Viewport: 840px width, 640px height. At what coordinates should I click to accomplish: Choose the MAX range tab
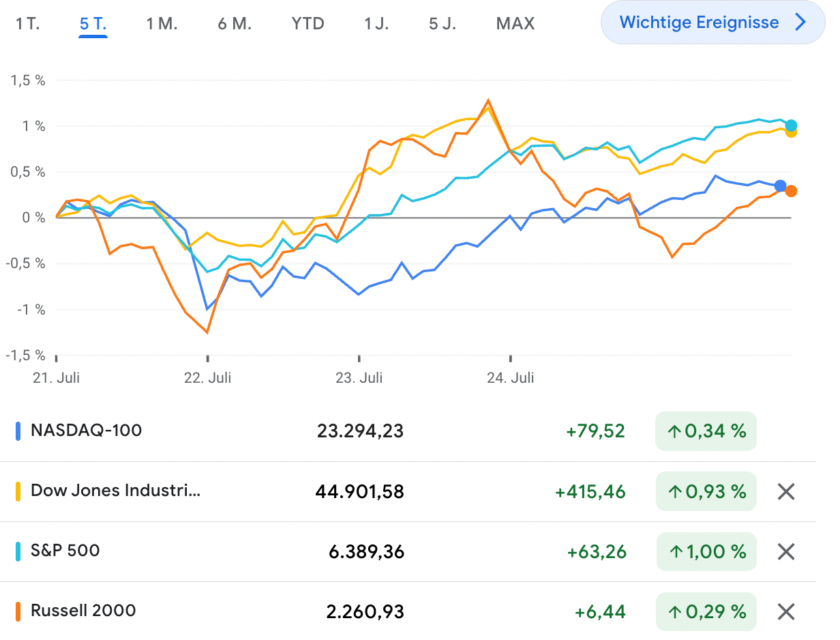click(x=515, y=24)
